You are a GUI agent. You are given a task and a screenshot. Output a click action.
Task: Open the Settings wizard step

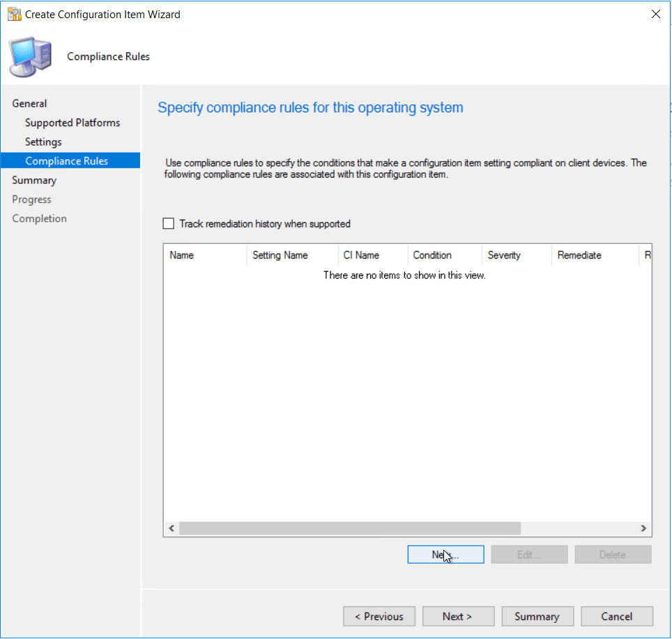43,141
